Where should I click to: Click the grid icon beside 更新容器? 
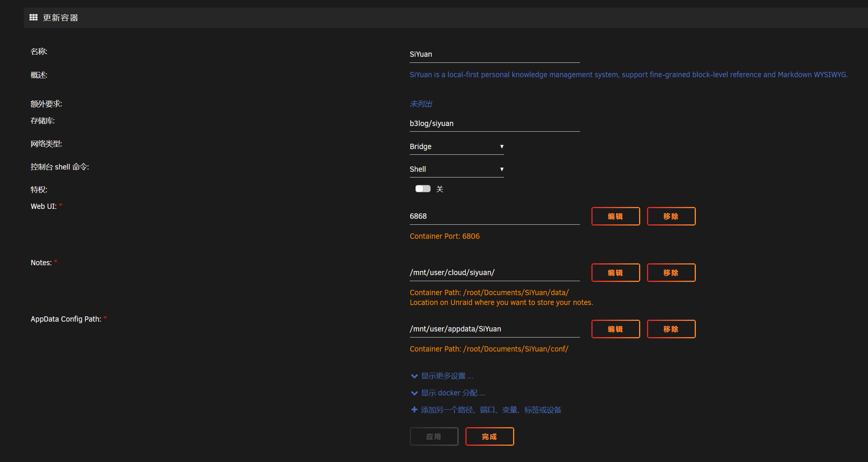33,17
